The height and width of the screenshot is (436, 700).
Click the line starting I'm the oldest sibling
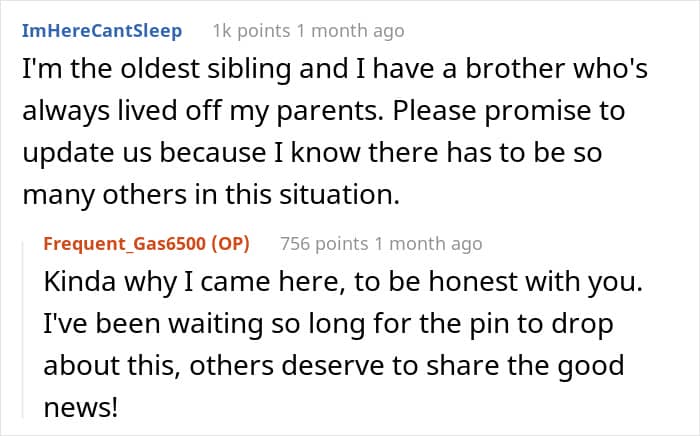point(335,69)
